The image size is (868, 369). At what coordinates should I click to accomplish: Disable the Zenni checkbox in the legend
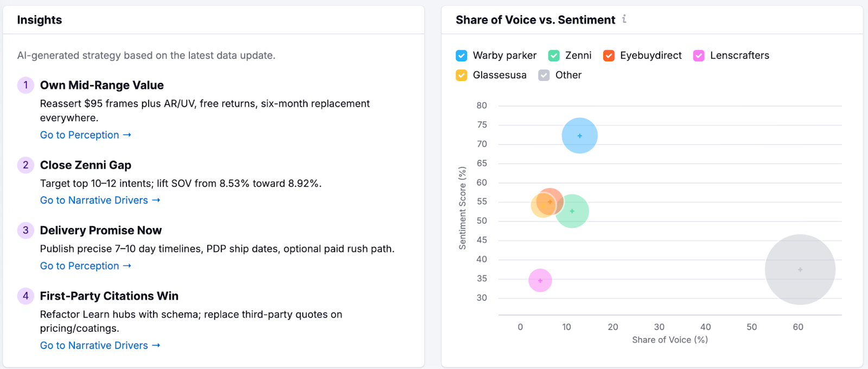tap(553, 55)
